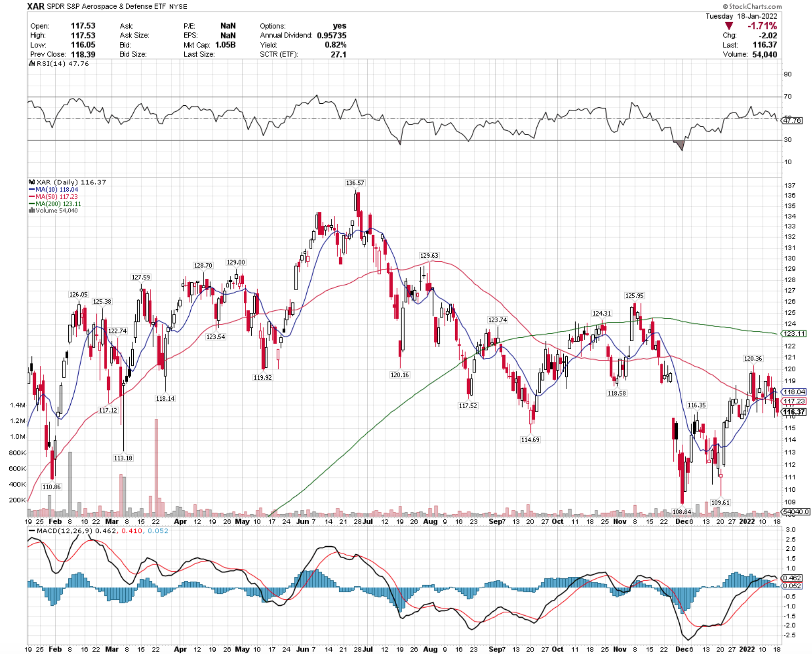The height and width of the screenshot is (654, 812).
Task: Click the 125.95 price annotation
Action: (635, 296)
